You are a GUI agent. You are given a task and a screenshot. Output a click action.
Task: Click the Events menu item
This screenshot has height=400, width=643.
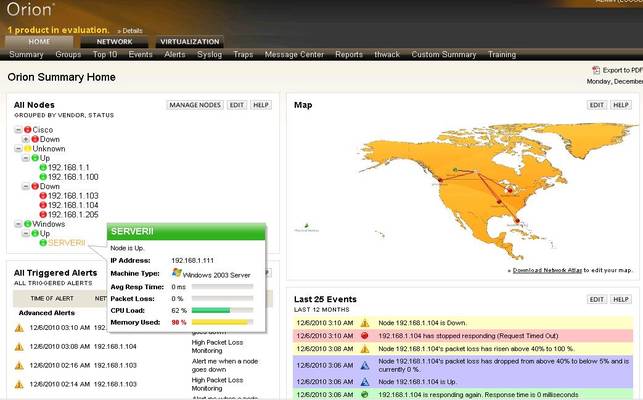click(140, 55)
